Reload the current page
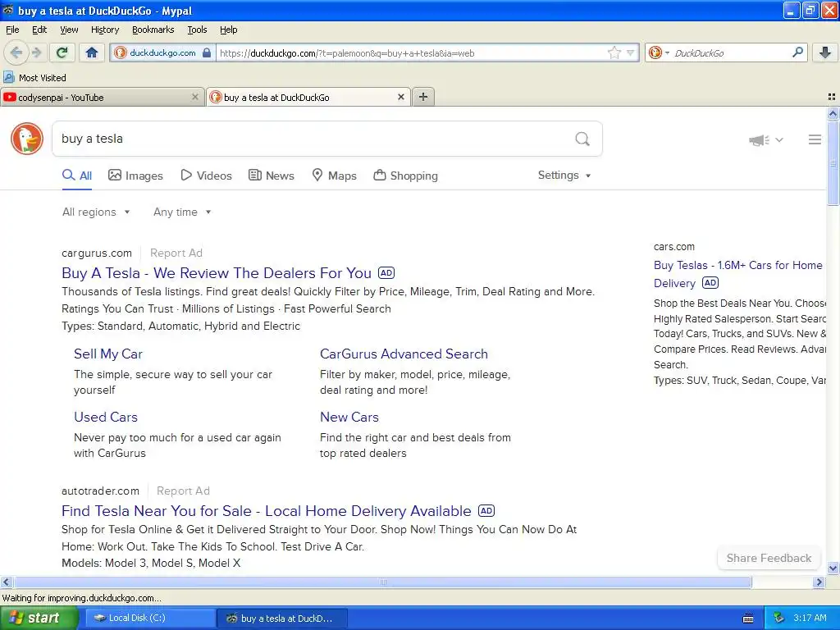This screenshot has height=630, width=840. [62, 52]
